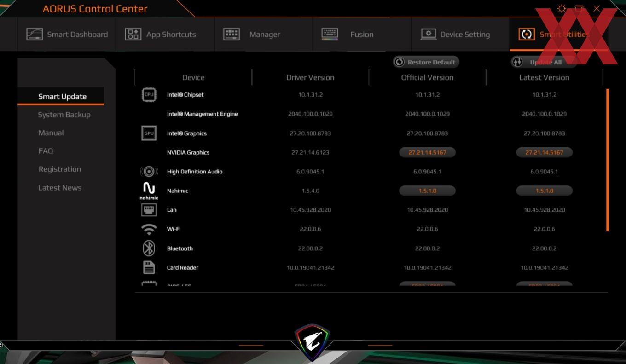Click Card Reader driver version 10.0.19041.21342
This screenshot has height=364, width=626.
[x=310, y=267]
